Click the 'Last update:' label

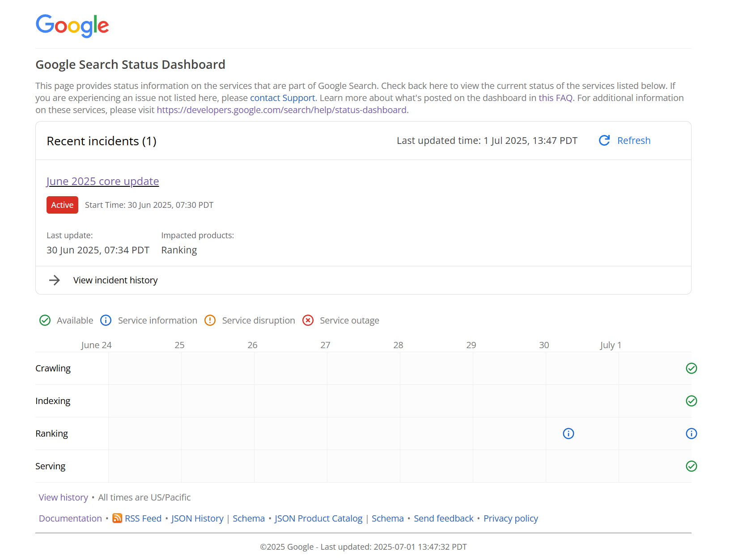(70, 236)
